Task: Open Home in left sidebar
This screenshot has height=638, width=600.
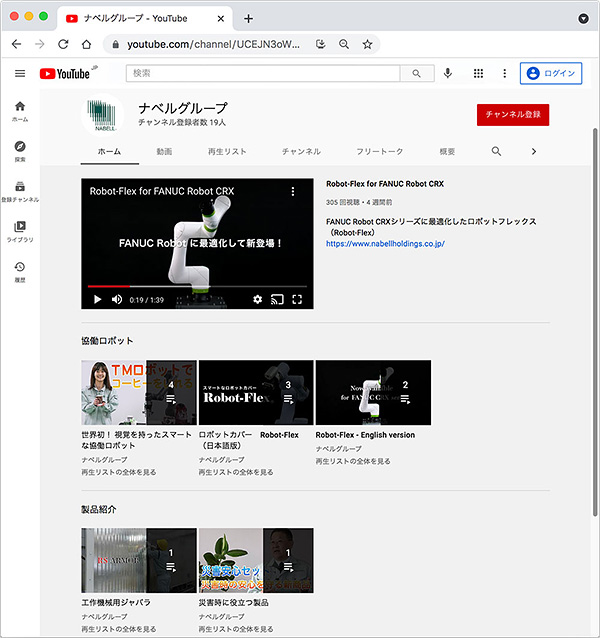Action: click(20, 111)
